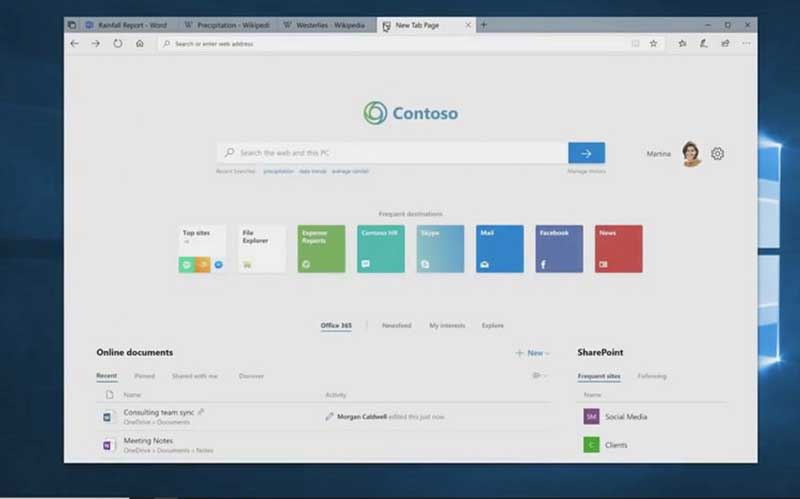Switch to the Explore tab
The image size is (800, 499).
pos(492,326)
